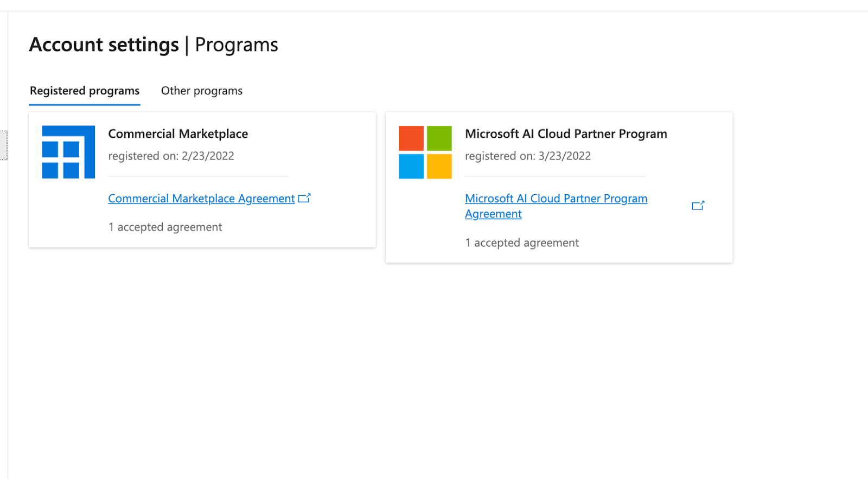Open the Commercial Marketplace Agreement link
Image resolution: width=868 pixels, height=479 pixels.
(x=201, y=199)
